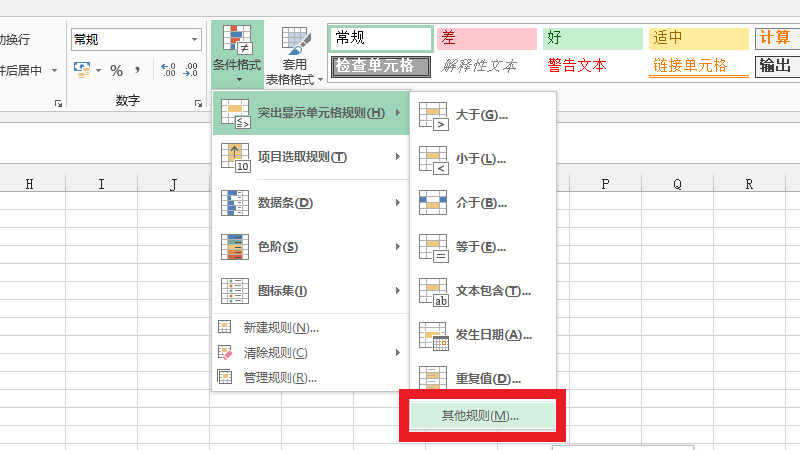Click the decrease decimal places icon
Image resolution: width=800 pixels, height=450 pixels.
pyautogui.click(x=190, y=70)
